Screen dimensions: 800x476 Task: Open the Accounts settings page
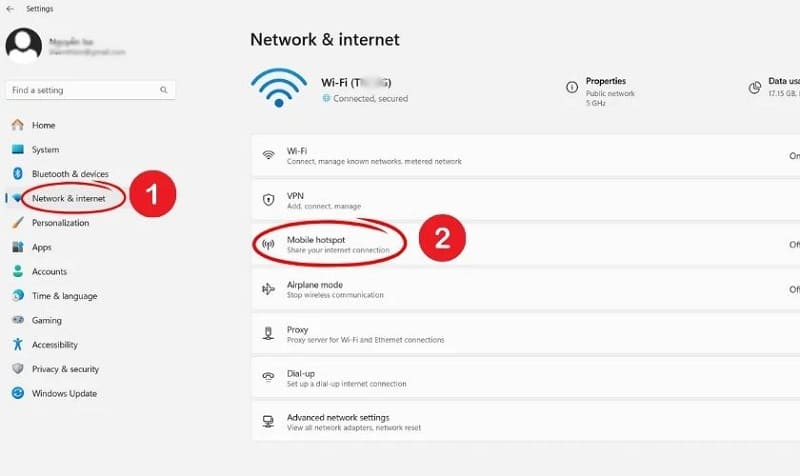[x=49, y=271]
